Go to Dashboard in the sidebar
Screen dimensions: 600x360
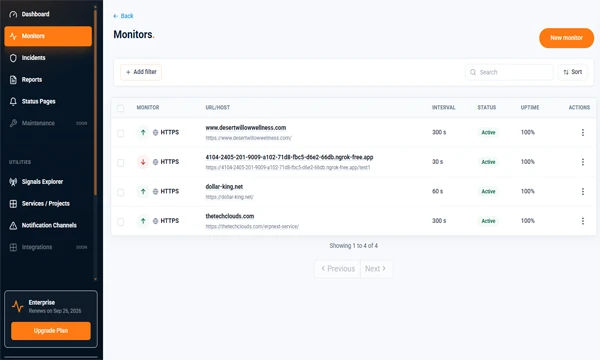(48, 14)
